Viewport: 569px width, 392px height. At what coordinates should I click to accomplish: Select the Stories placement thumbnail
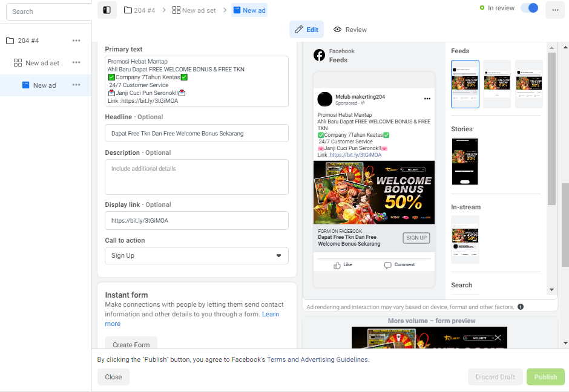tap(465, 162)
